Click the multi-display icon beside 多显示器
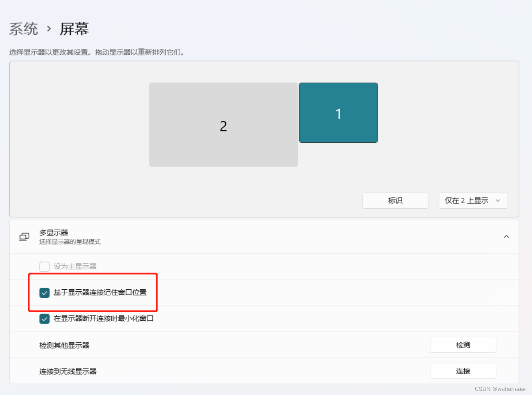The image size is (532, 395). tap(24, 237)
